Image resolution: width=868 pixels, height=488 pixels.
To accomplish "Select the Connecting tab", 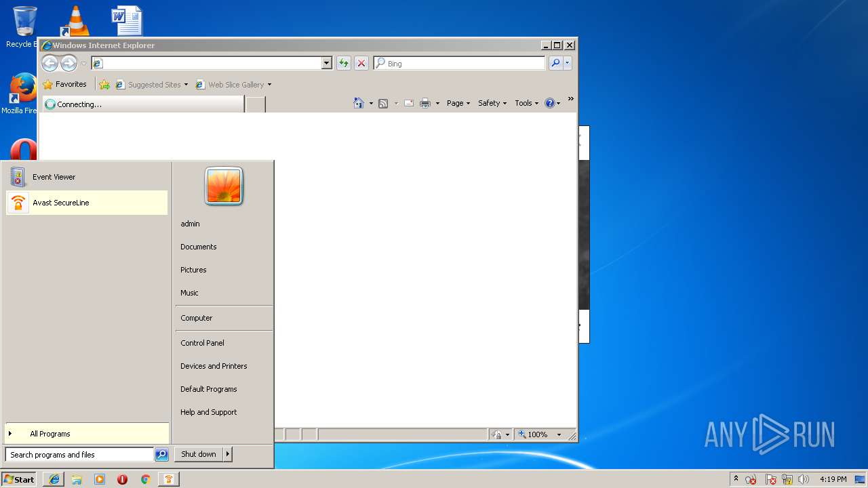I will pyautogui.click(x=143, y=104).
